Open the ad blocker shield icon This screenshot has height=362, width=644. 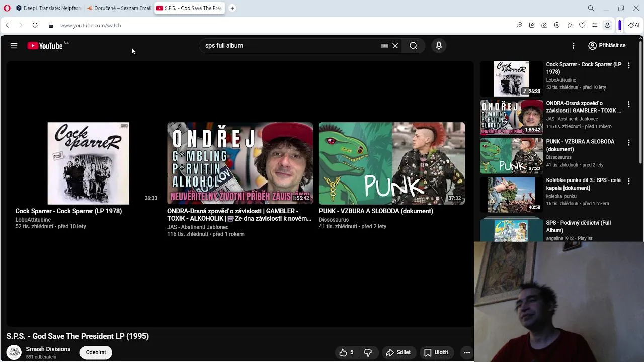[557, 25]
